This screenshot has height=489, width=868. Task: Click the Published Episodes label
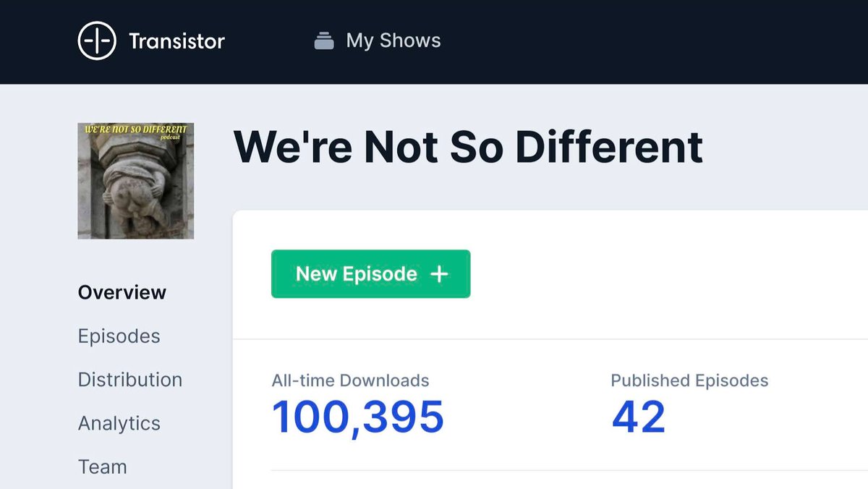[689, 380]
